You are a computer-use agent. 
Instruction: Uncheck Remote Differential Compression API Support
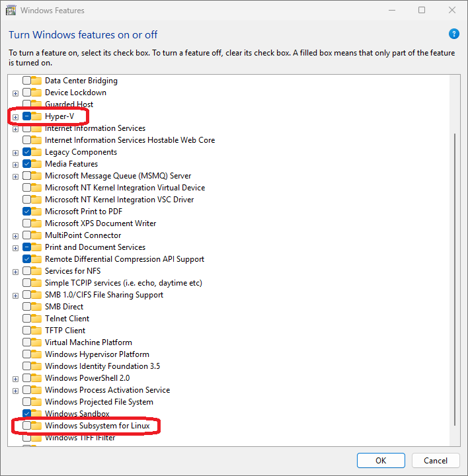[26, 259]
